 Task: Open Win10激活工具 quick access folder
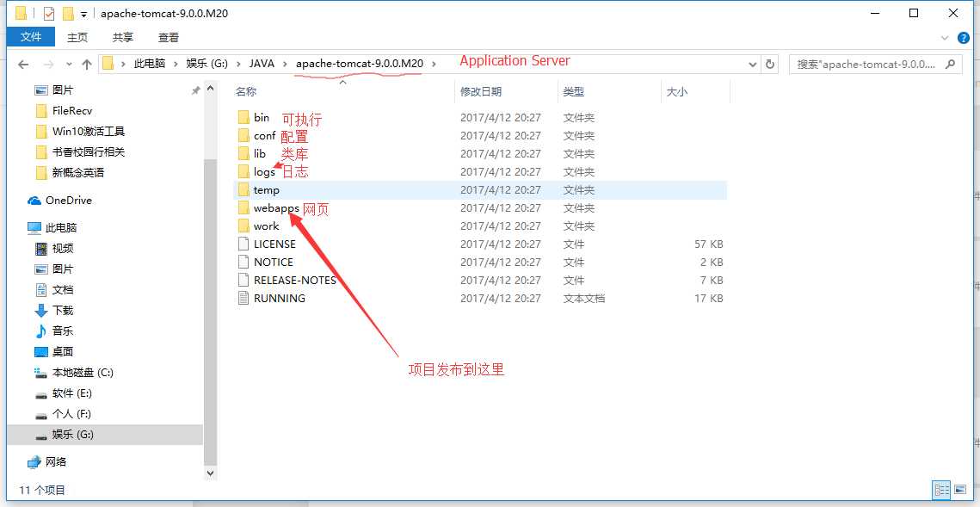[x=81, y=132]
